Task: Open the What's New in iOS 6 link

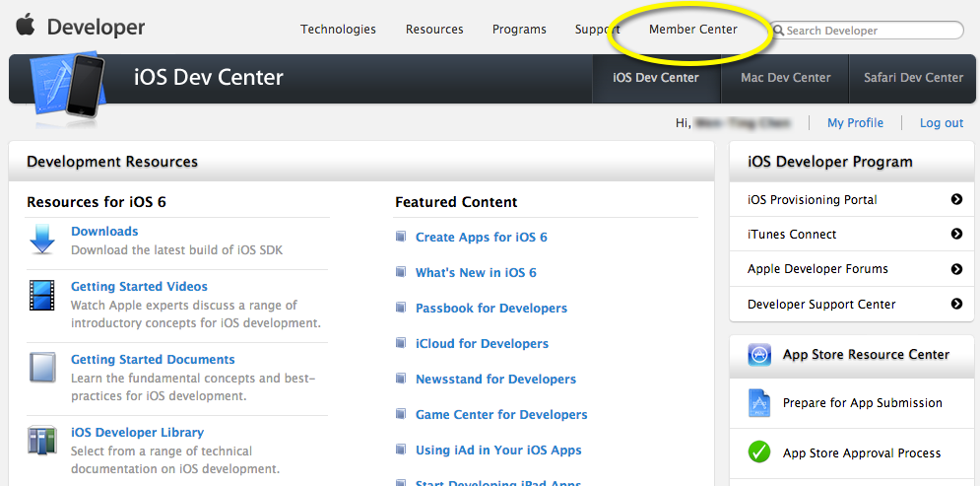Action: 477,273
